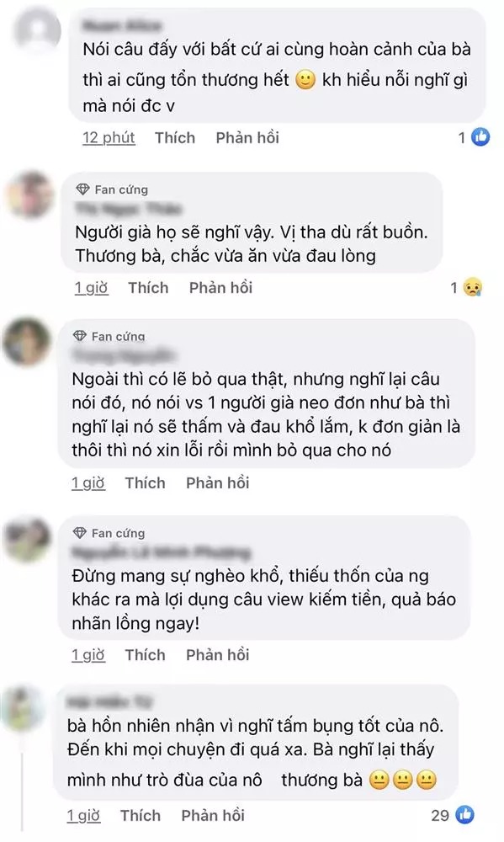Open the '12 phút' timestamp link
504x842 pixels.
point(109,138)
